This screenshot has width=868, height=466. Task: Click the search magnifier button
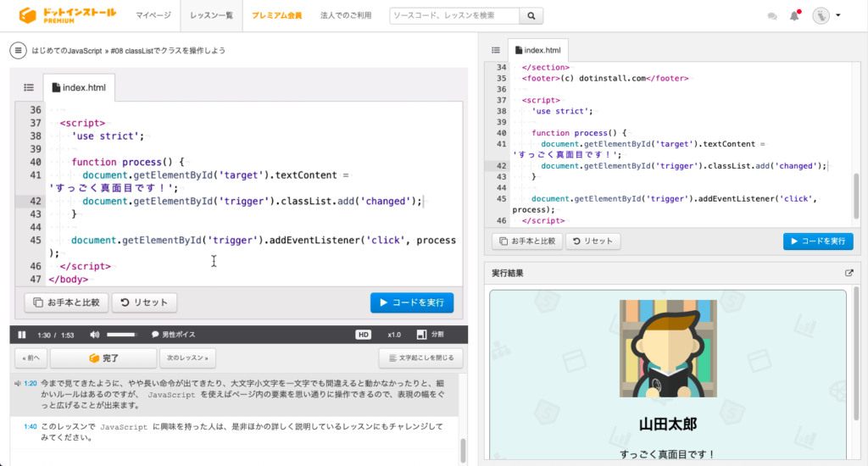pos(531,15)
